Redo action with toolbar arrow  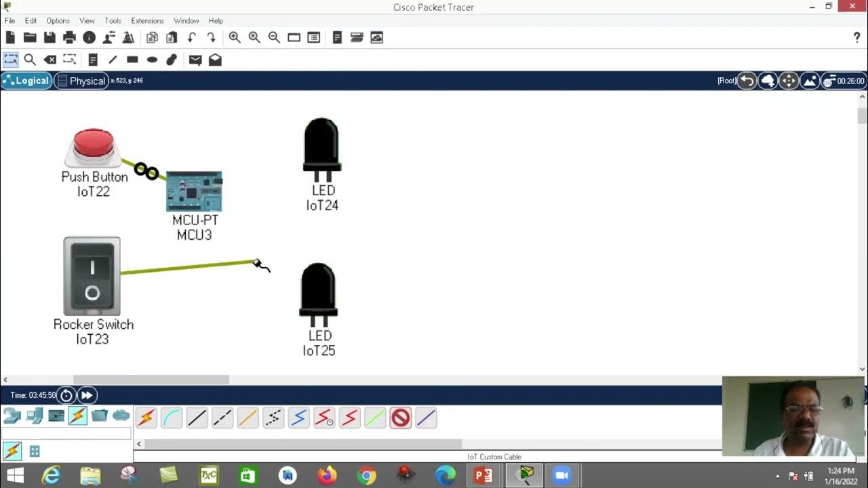tap(211, 38)
